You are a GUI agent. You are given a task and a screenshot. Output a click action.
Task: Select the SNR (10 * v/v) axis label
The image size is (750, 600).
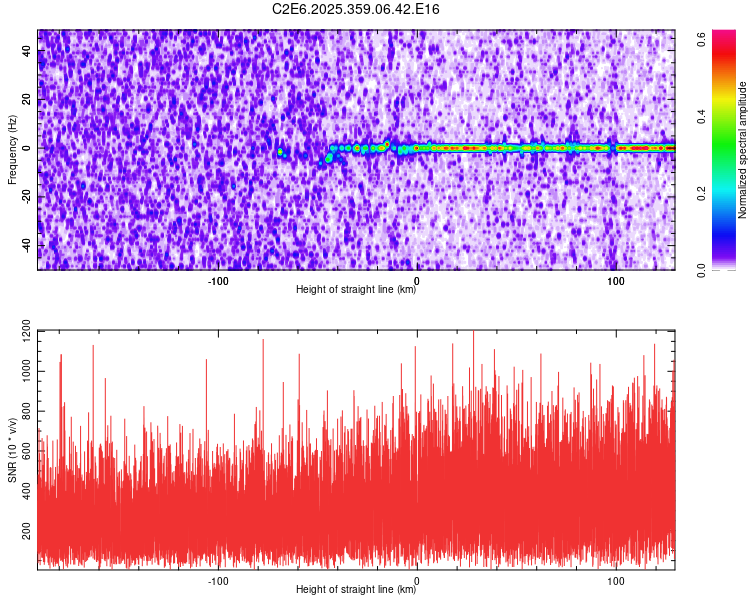click(x=12, y=448)
